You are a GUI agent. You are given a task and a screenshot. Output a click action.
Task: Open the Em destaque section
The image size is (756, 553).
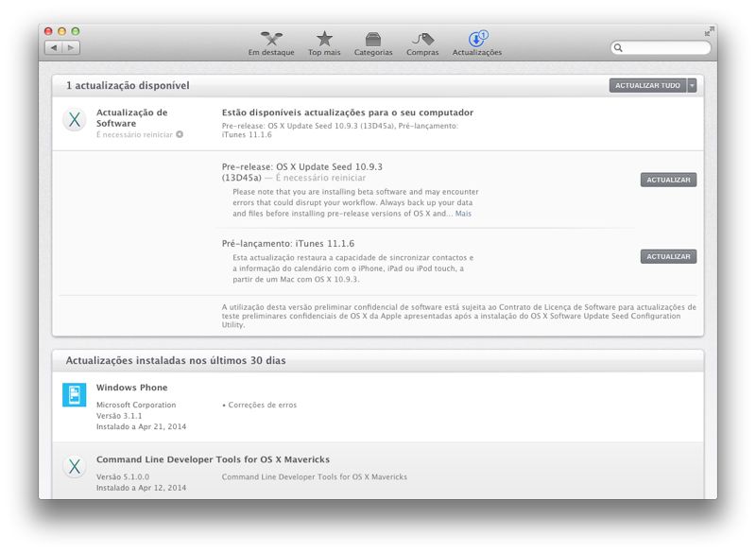point(271,43)
